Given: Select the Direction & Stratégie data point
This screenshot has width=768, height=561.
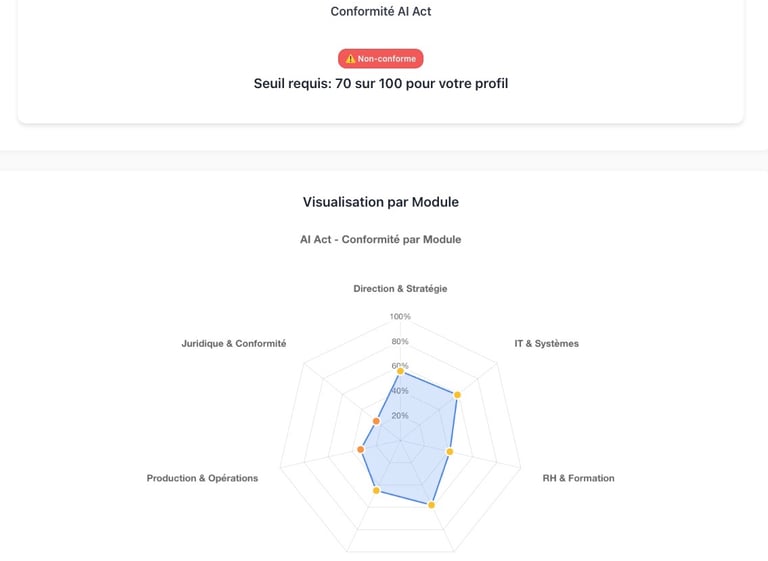Looking at the screenshot, I should point(400,371).
